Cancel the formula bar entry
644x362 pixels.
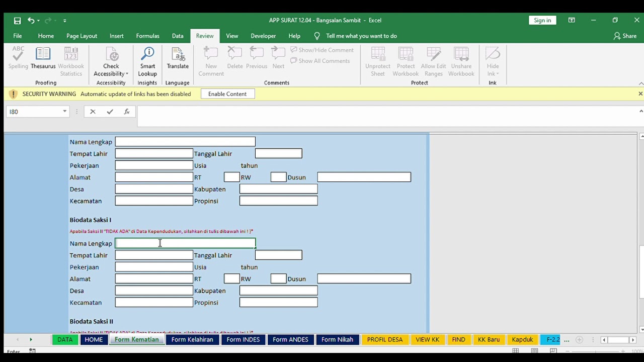[x=93, y=112]
